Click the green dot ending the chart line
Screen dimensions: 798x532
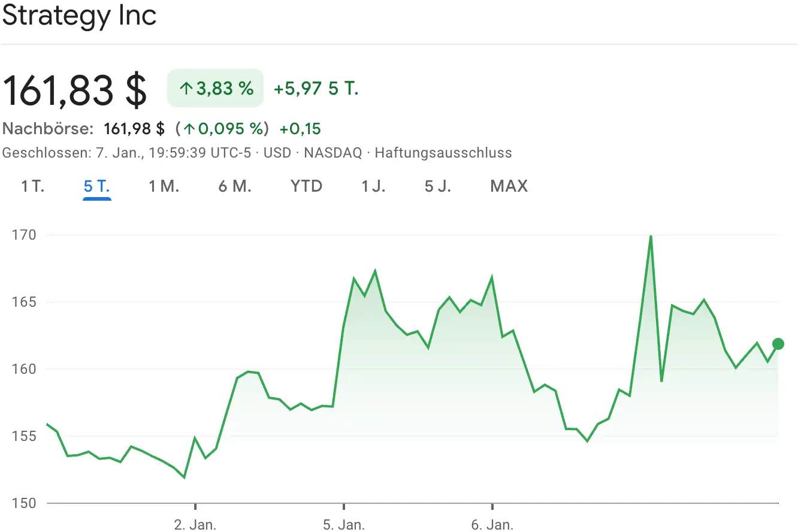(778, 344)
